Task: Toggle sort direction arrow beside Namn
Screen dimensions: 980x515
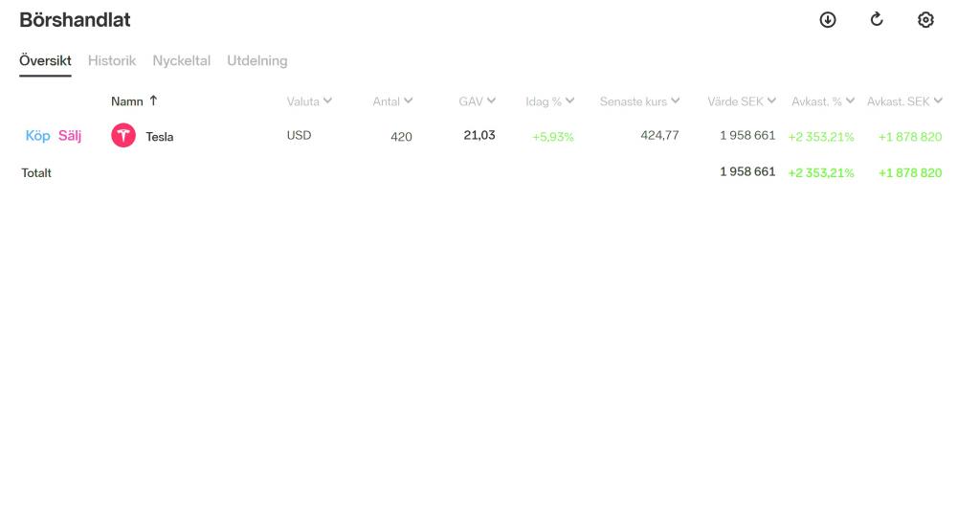Action: tap(153, 101)
